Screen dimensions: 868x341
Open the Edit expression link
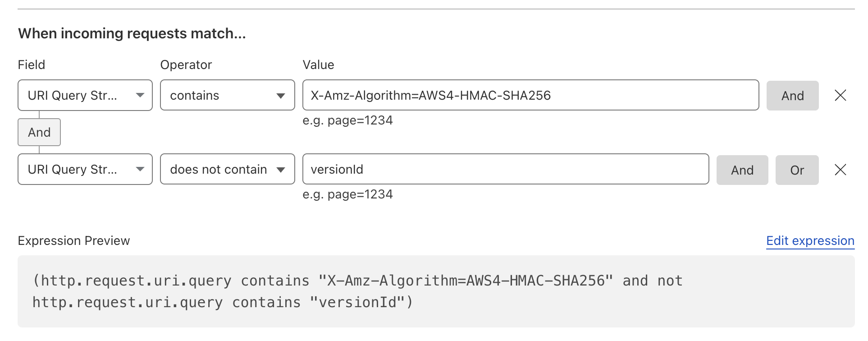pyautogui.click(x=810, y=241)
